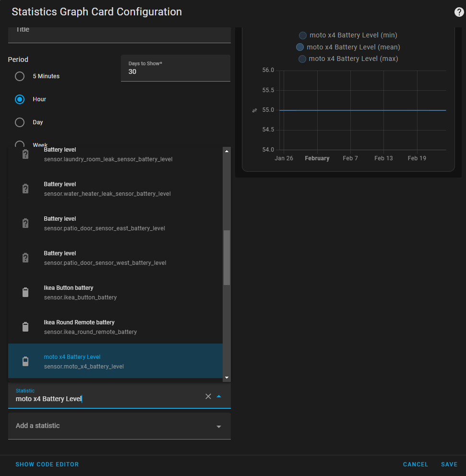Click the 56.0 y-axis value

268,70
